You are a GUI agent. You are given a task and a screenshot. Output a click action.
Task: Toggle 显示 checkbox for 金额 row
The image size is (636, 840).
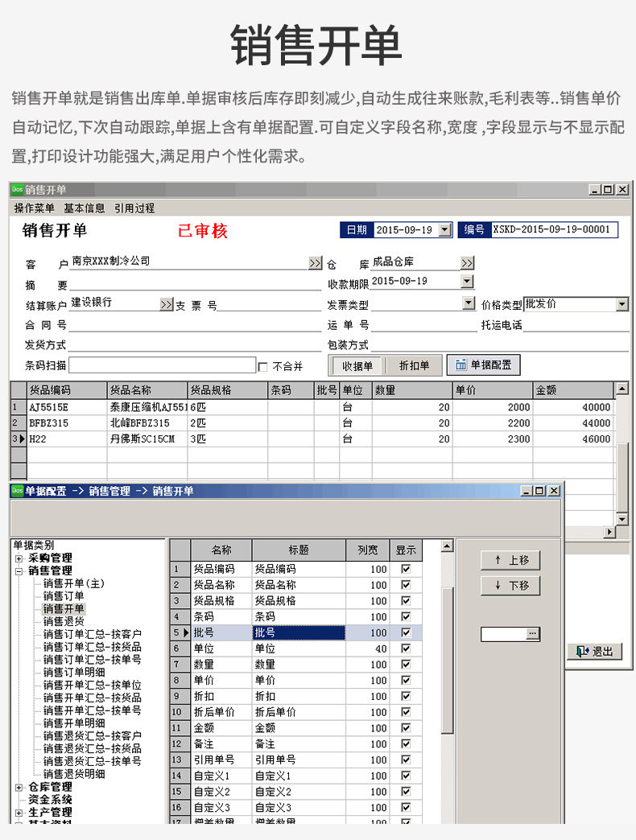coord(406,728)
